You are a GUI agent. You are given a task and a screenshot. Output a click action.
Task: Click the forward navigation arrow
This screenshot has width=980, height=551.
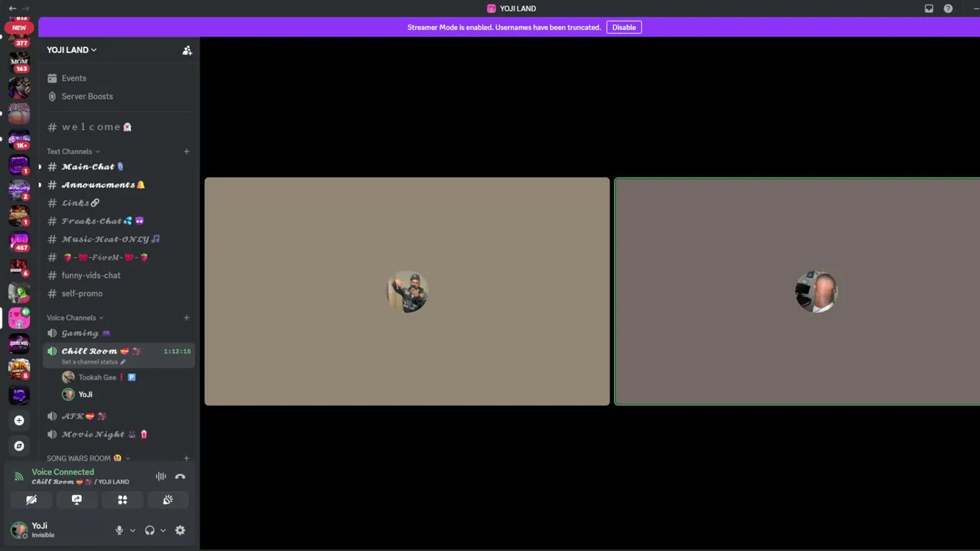(x=26, y=8)
